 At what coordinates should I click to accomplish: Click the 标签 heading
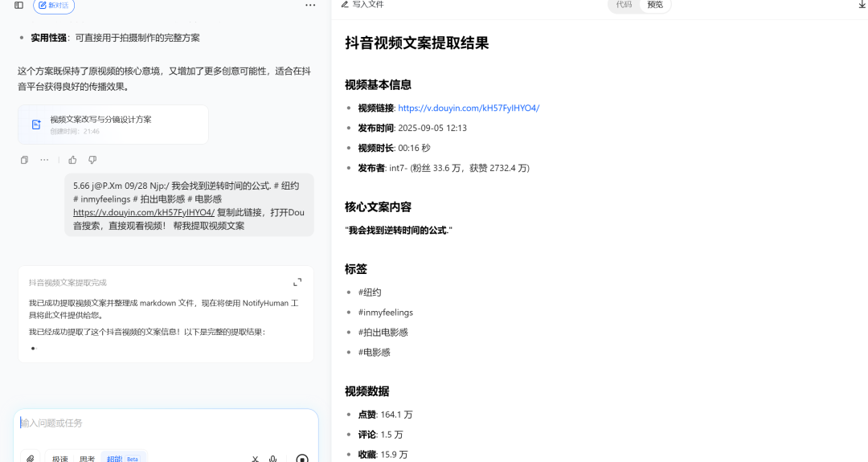[x=356, y=269]
